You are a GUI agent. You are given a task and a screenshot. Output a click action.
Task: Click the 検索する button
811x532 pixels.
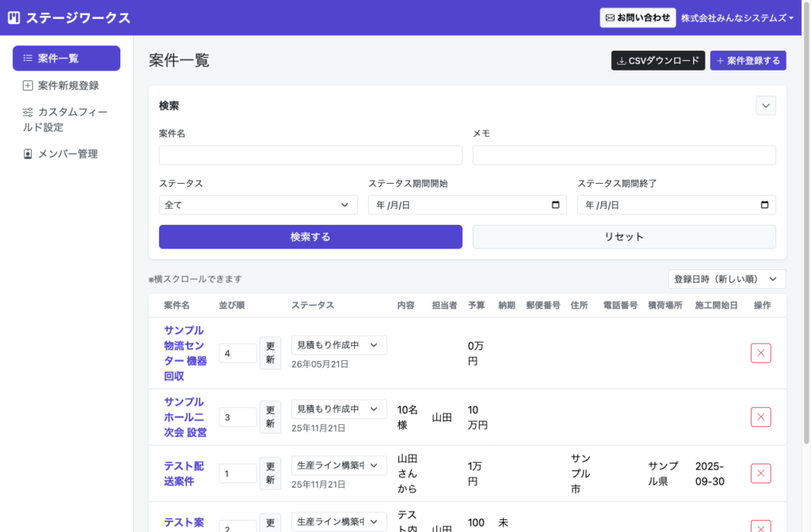(310, 237)
